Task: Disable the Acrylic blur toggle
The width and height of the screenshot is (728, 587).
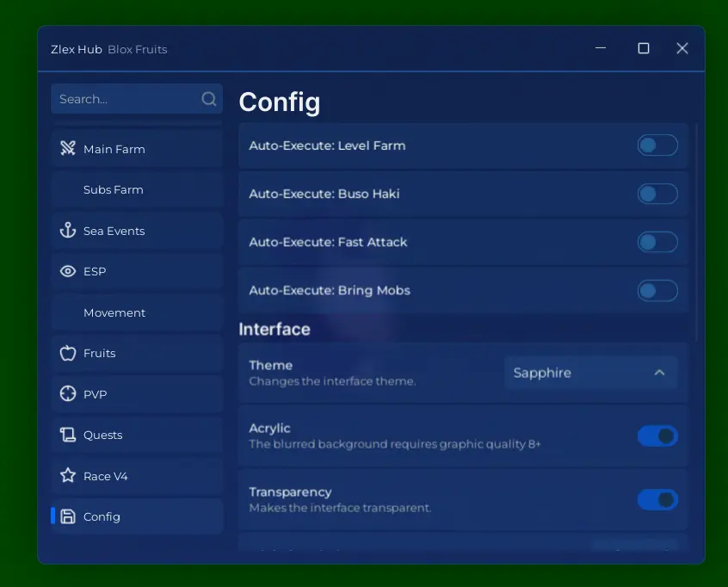Action: coord(657,436)
